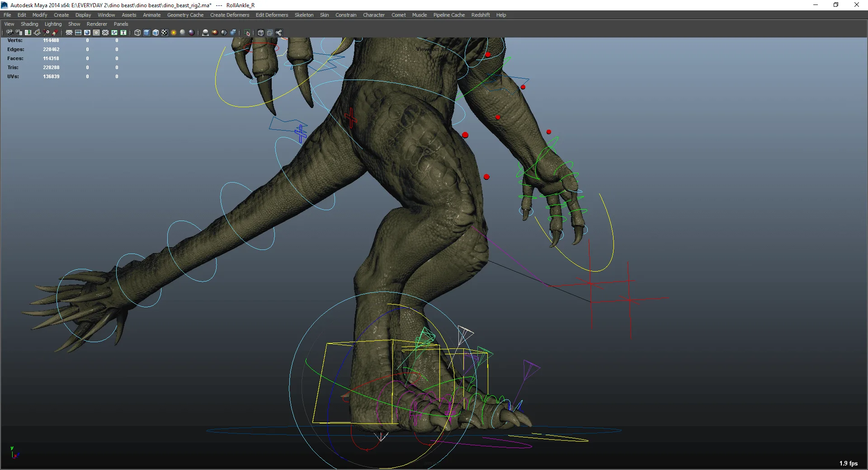
Task: Open the Skin menu
Action: click(325, 15)
